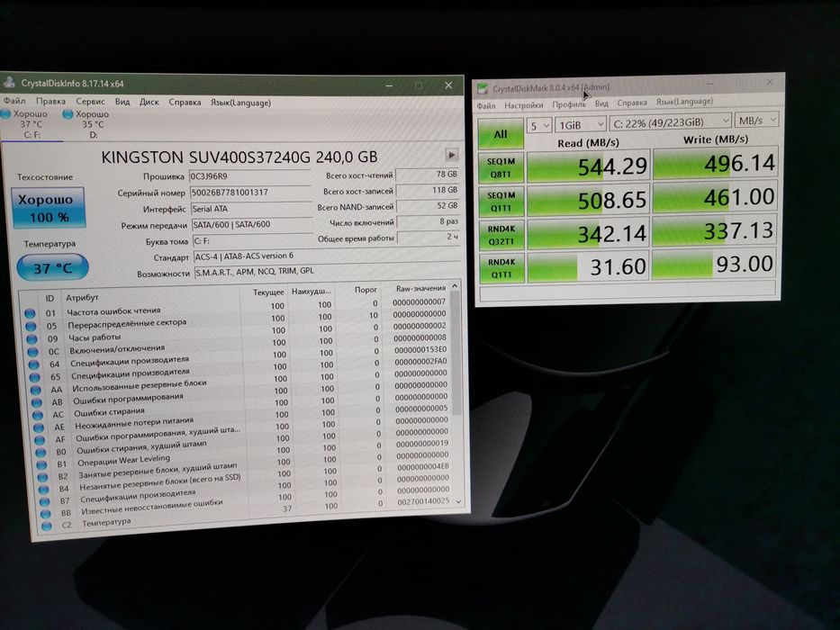Open Настройки menu in CrystalDiskMark

tap(523, 105)
